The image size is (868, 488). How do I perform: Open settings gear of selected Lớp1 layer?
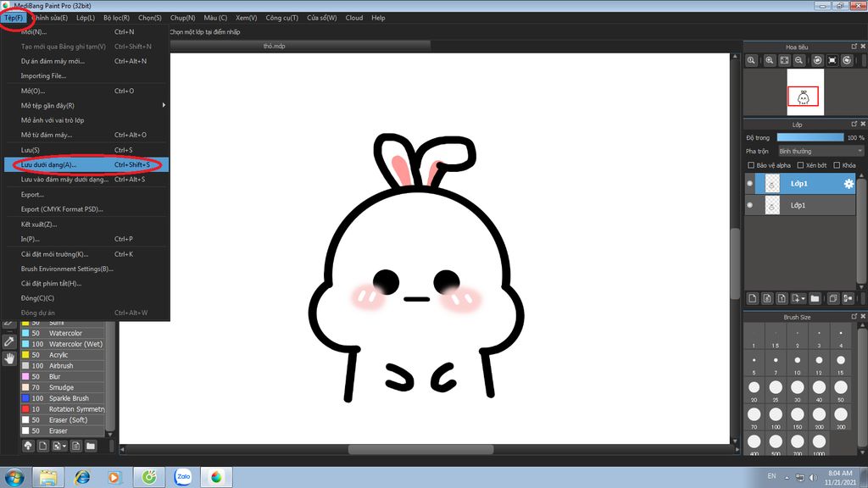[x=849, y=184]
